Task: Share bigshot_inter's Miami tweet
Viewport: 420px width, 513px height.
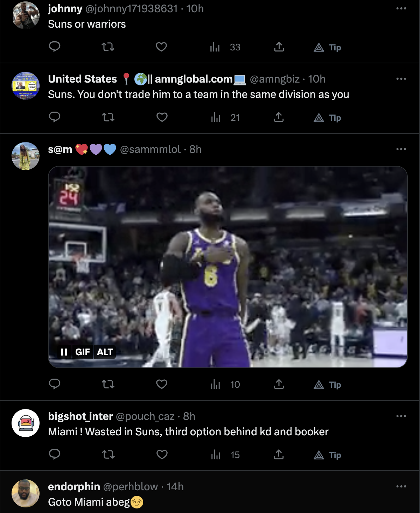Action: [x=279, y=455]
